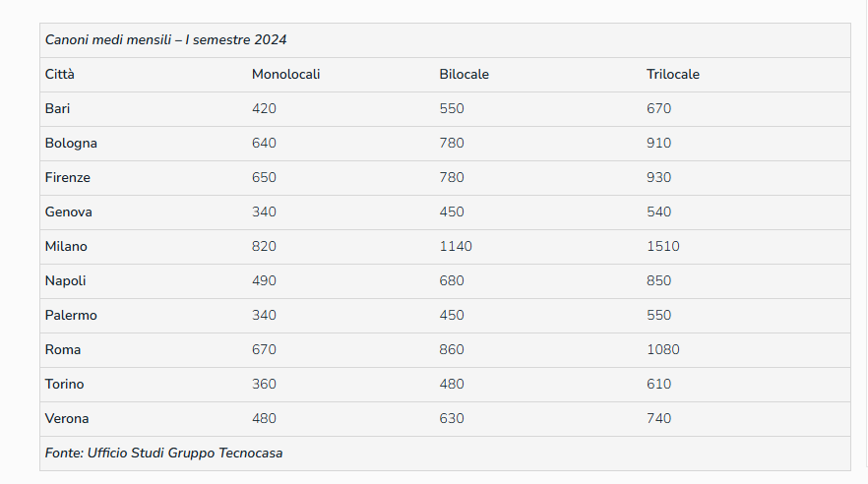
Task: Select the Verona city name cell
Action: click(67, 419)
